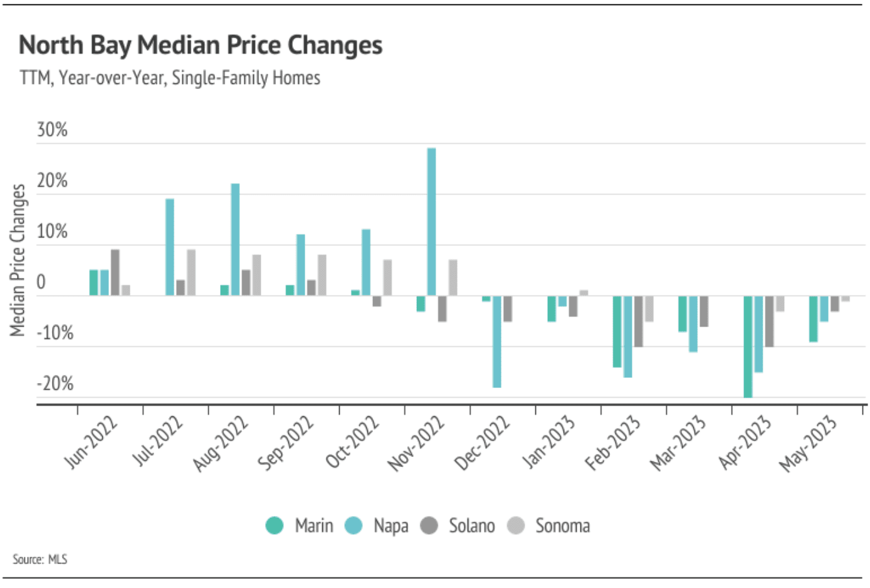Click the Marin legend color circle
Image resolution: width=870 pixels, height=588 pixels.
pos(275,525)
